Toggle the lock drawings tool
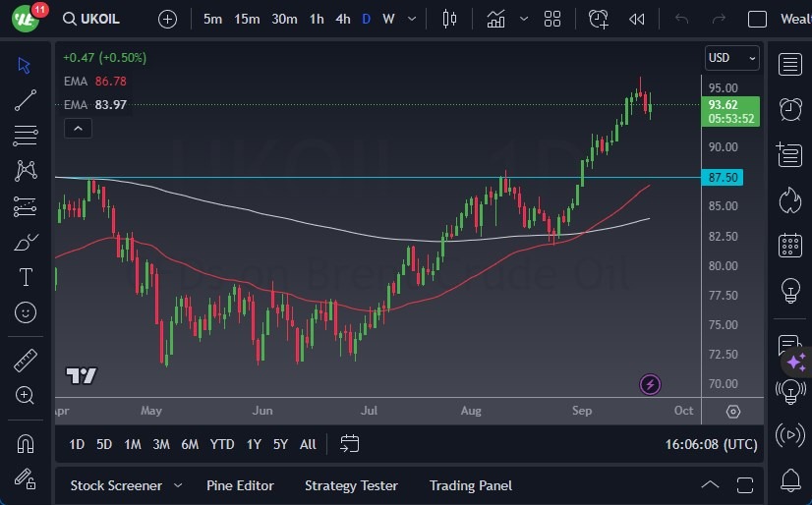812x505 pixels. pyautogui.click(x=26, y=478)
